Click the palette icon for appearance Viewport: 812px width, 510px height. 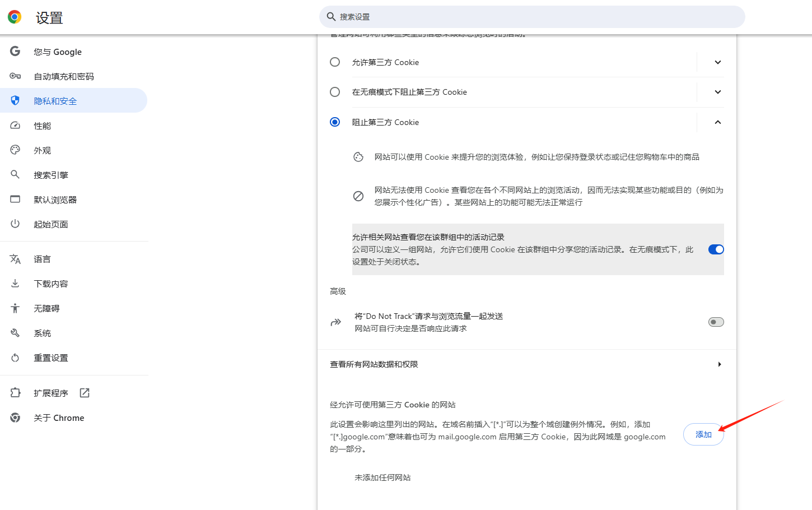[15, 150]
